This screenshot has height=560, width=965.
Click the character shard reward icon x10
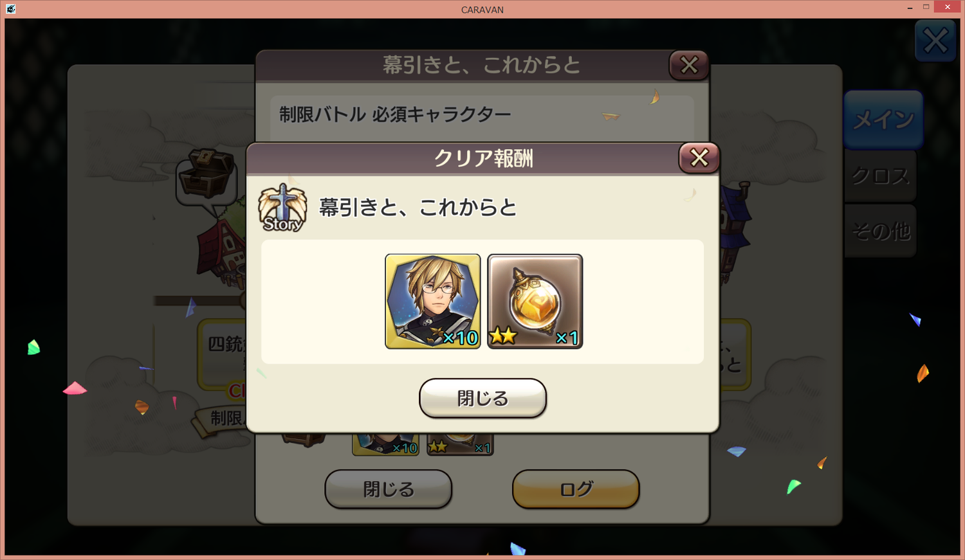(x=432, y=301)
